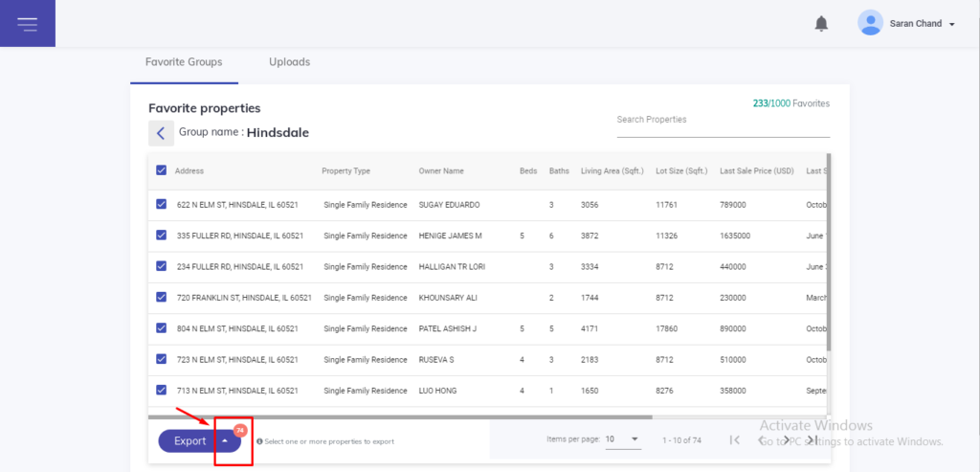Screen dimensions: 980x472
Task: Open the hamburger navigation menu
Action: coord(28,24)
